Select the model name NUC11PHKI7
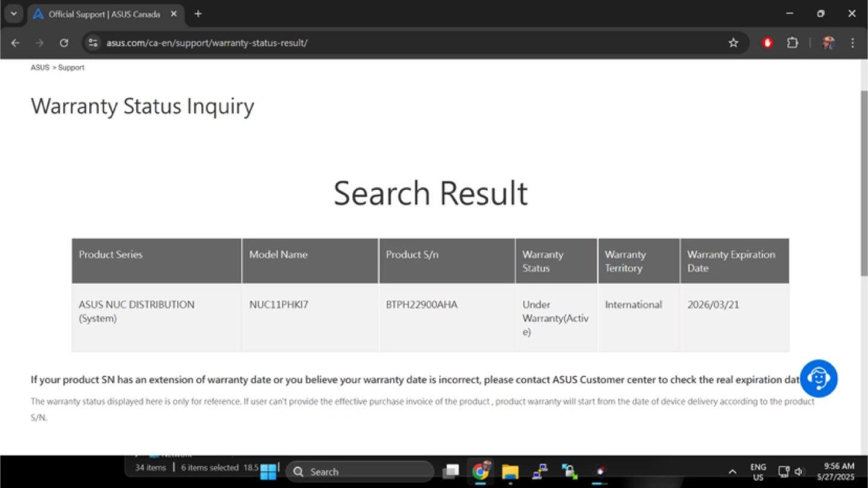The height and width of the screenshot is (488, 868). coord(278,305)
